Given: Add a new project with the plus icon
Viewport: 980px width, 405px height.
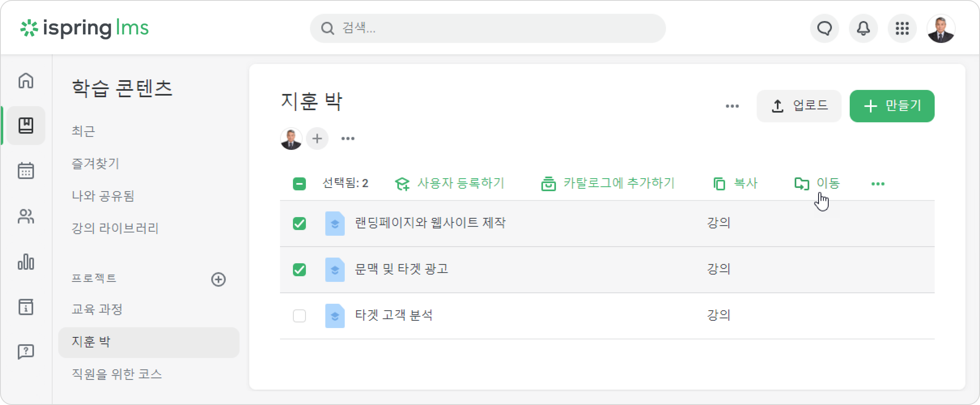Looking at the screenshot, I should tap(218, 279).
